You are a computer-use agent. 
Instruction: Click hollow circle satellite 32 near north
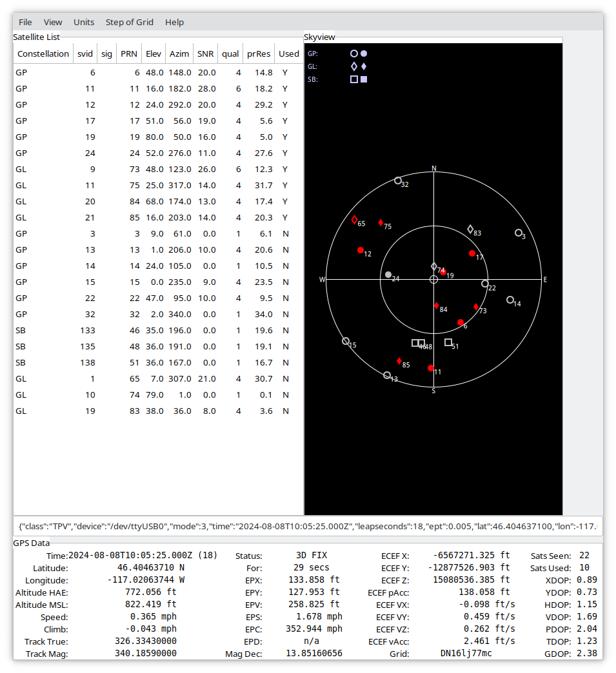coord(398,180)
